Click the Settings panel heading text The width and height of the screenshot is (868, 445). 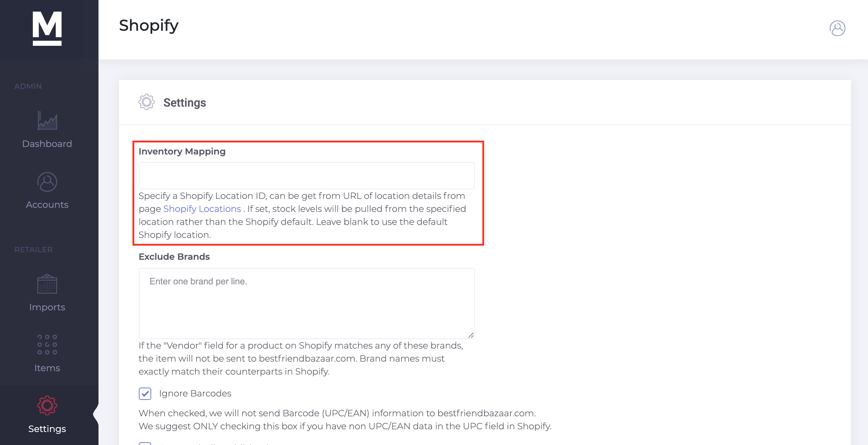[x=185, y=103]
